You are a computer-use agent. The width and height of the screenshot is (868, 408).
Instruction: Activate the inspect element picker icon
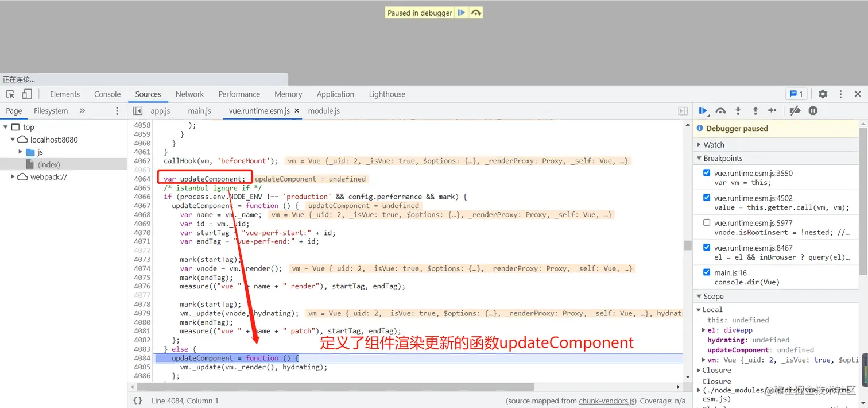tap(10, 94)
